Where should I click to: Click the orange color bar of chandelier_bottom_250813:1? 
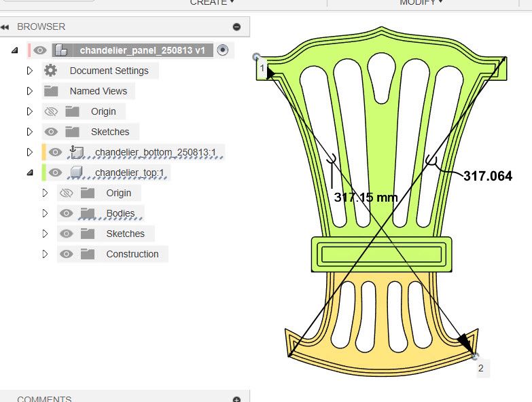pyautogui.click(x=43, y=152)
